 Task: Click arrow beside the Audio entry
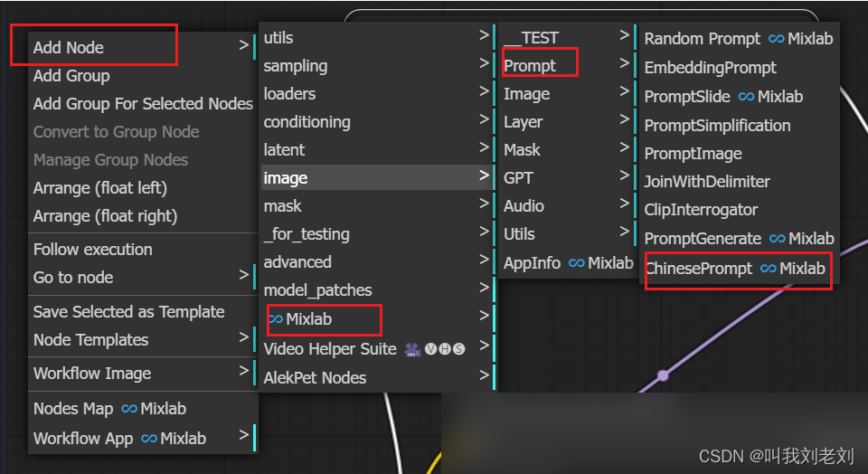pos(625,204)
